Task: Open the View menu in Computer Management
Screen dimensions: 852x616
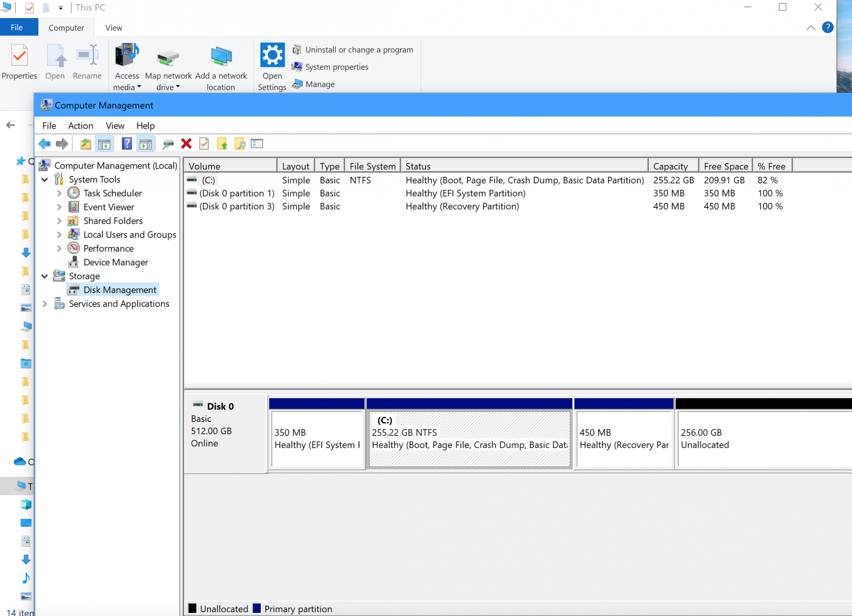Action: click(x=115, y=126)
